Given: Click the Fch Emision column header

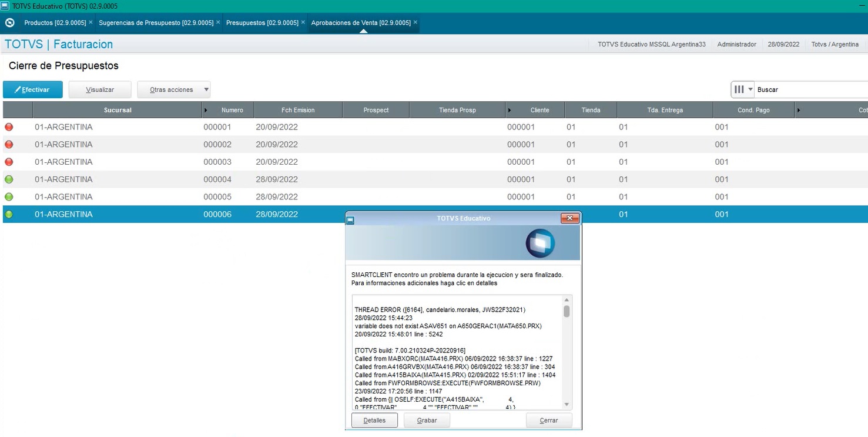Looking at the screenshot, I should (298, 110).
